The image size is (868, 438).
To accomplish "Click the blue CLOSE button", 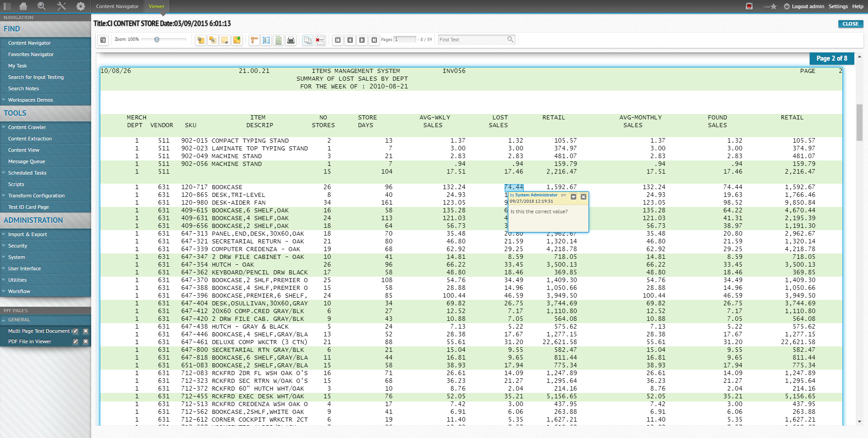I will (x=850, y=24).
